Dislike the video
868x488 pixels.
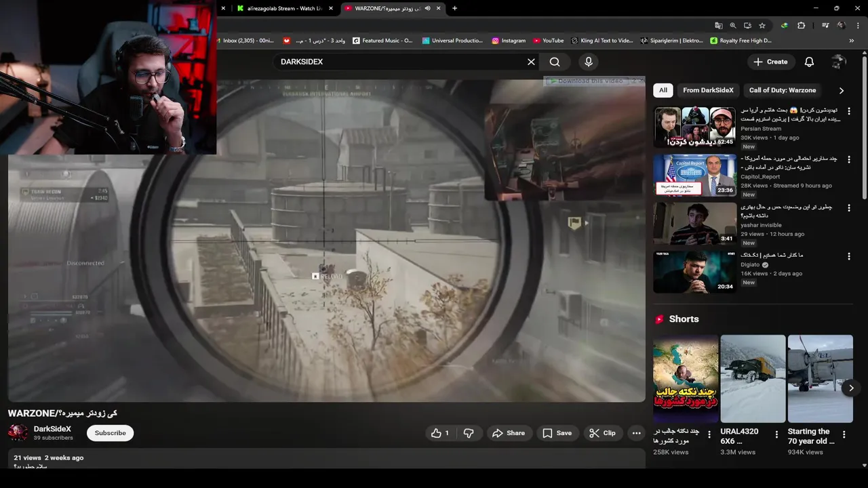[469, 433]
